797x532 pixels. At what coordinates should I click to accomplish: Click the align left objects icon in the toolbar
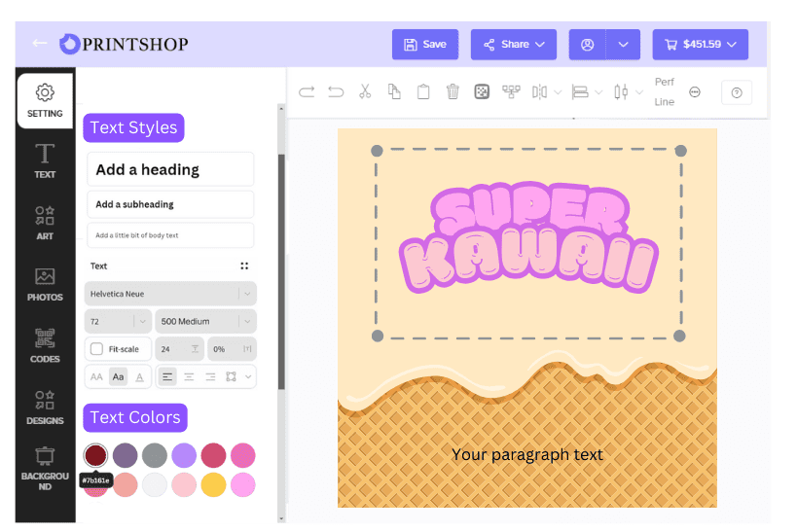(580, 92)
